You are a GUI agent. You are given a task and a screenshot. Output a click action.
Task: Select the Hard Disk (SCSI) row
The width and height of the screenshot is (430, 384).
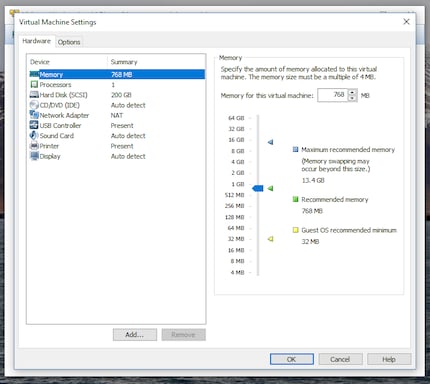click(x=117, y=95)
